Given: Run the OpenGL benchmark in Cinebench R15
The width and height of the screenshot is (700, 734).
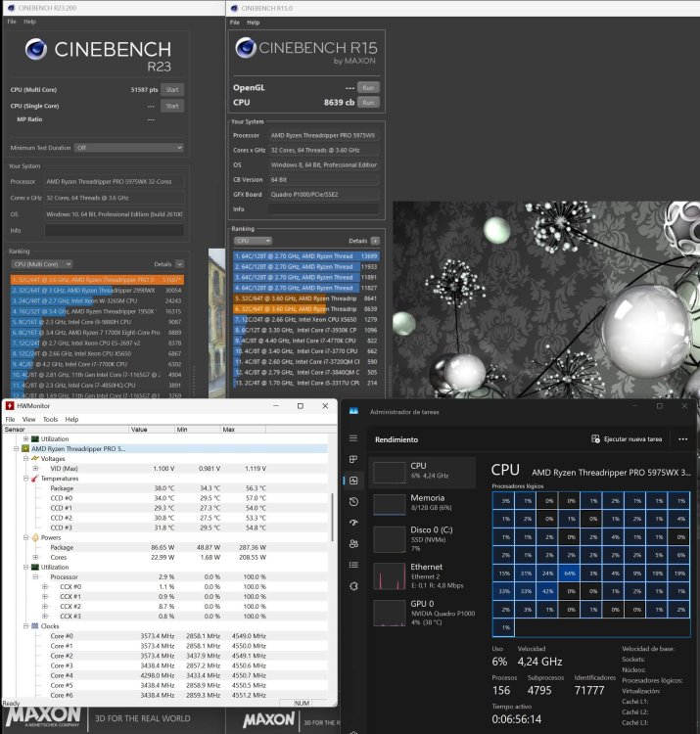Looking at the screenshot, I should [x=368, y=87].
